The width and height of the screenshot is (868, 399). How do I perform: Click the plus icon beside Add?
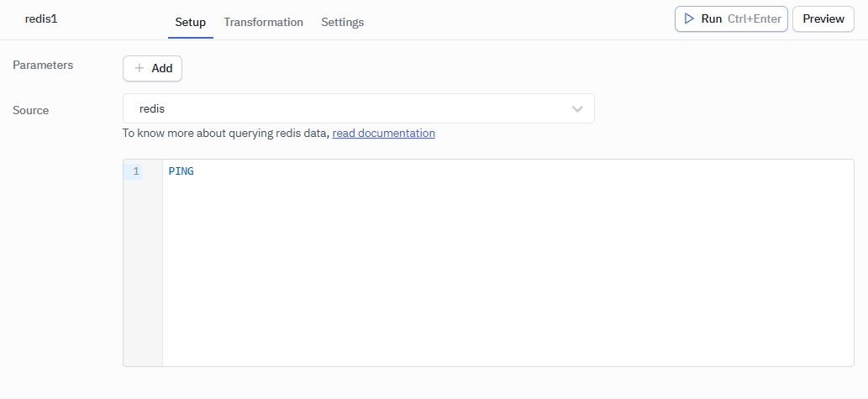(x=139, y=68)
